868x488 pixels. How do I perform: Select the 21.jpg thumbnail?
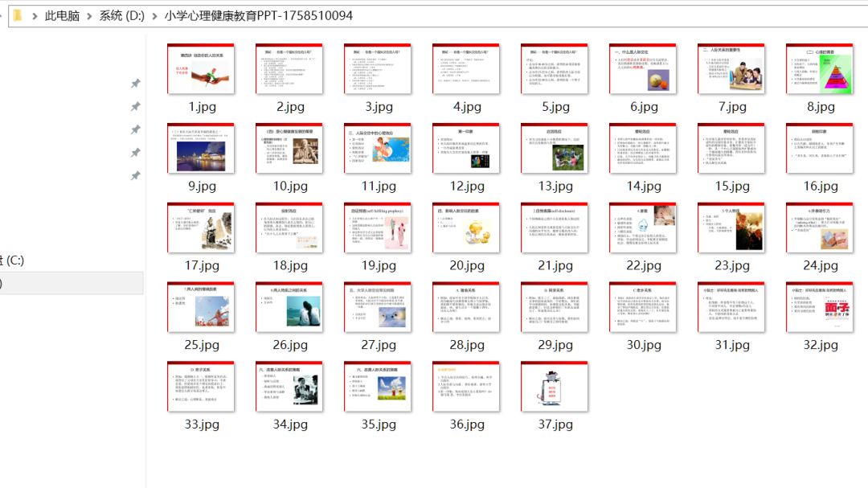[x=555, y=228]
